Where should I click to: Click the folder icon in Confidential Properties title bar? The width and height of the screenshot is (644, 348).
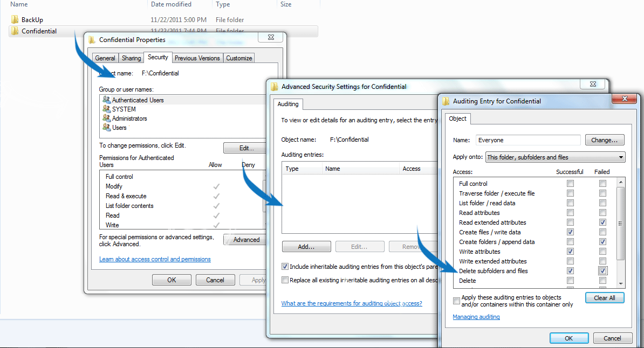(91, 39)
